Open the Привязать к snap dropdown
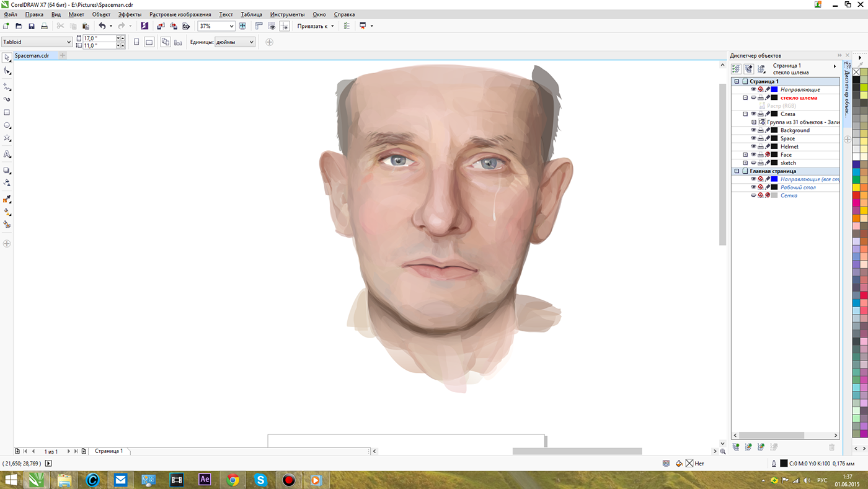This screenshot has height=489, width=868. pyautogui.click(x=315, y=26)
